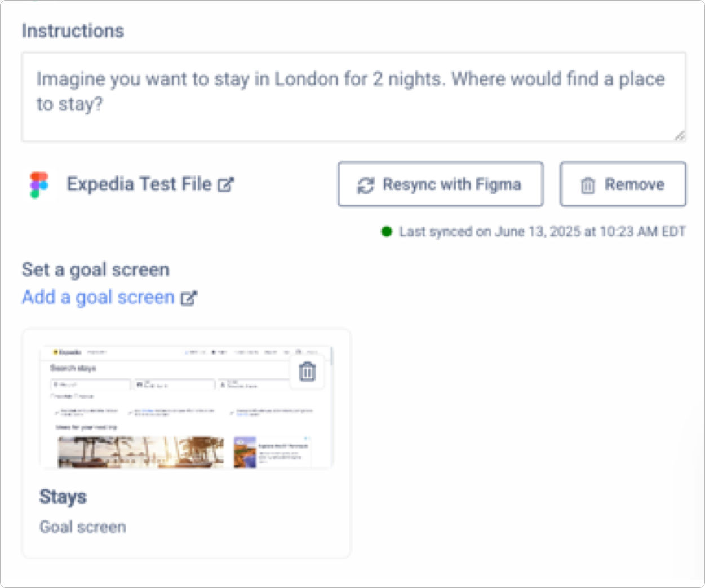Image resolution: width=705 pixels, height=588 pixels.
Task: Click the Search stays heading in the preview
Action: [x=73, y=368]
